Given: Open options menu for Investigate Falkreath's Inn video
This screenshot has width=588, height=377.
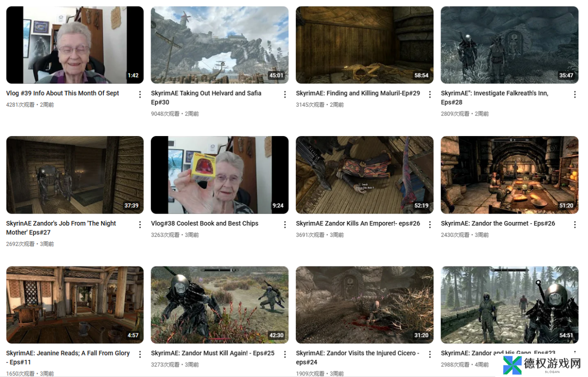Looking at the screenshot, I should (x=575, y=95).
